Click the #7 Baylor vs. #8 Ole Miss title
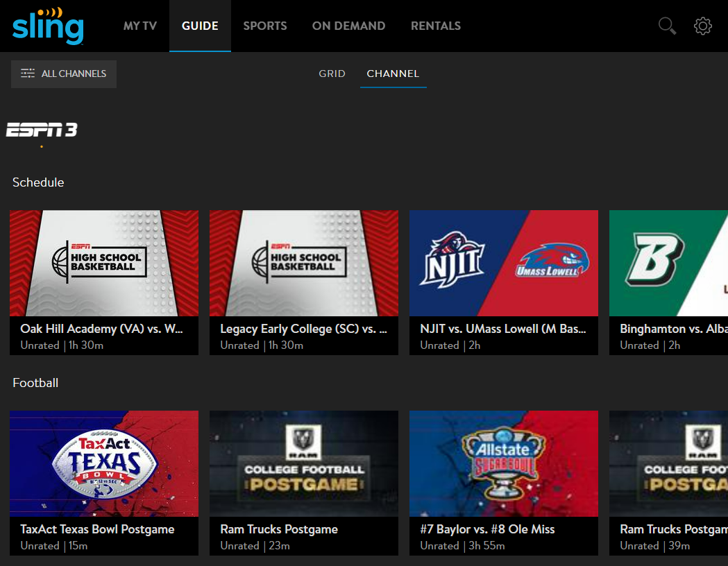This screenshot has width=728, height=566. tap(487, 529)
